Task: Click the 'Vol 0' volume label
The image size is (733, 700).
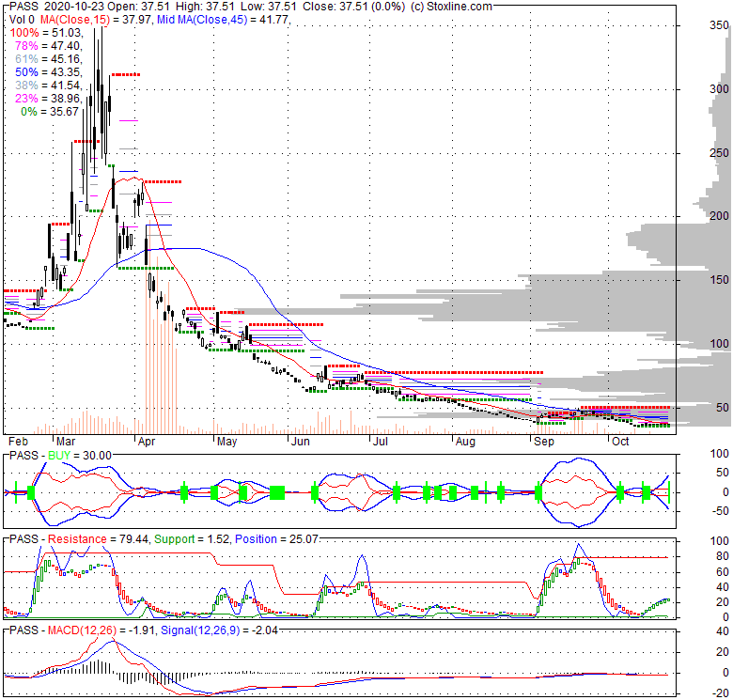Action: coord(22,20)
